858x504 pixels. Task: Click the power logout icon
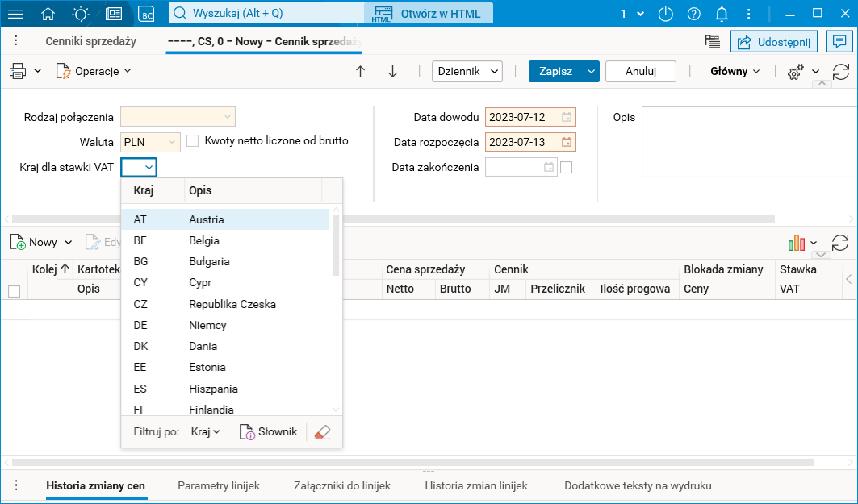coord(665,14)
